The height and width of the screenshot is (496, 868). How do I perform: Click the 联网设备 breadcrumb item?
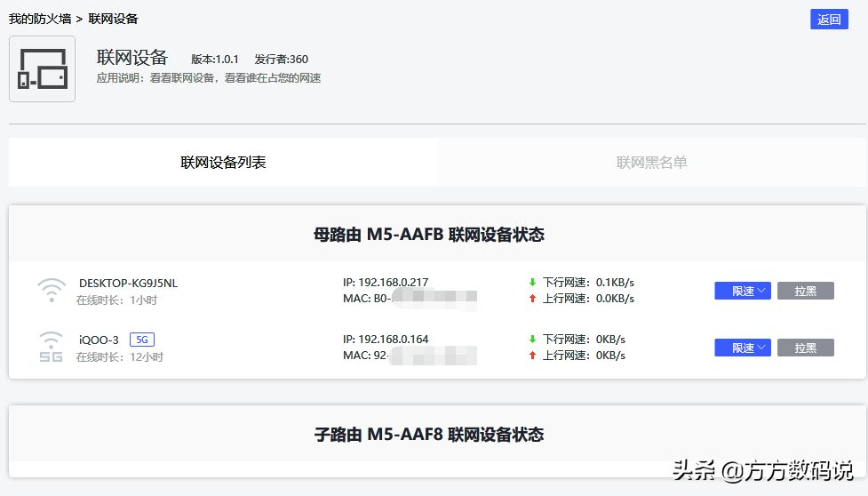click(x=113, y=19)
